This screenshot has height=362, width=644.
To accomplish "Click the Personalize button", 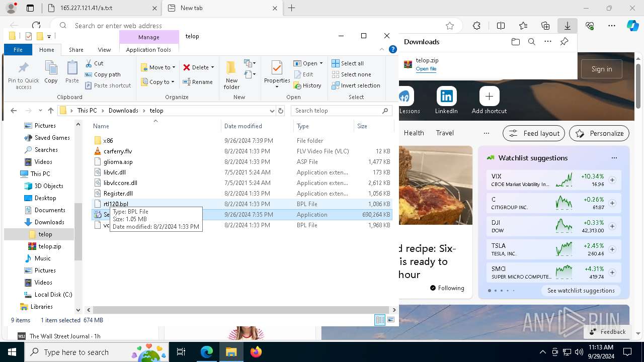I will click(599, 133).
